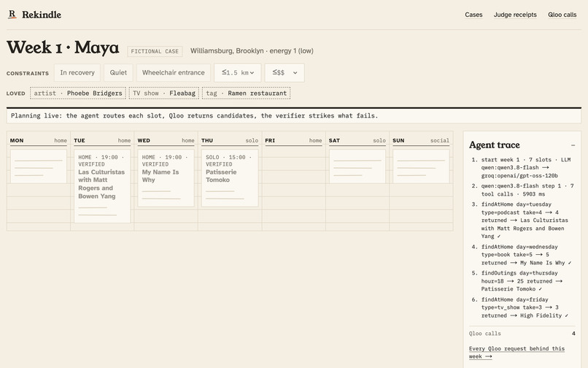Toggle the Quiet constraint chip
This screenshot has height=368, width=588.
pyautogui.click(x=118, y=72)
